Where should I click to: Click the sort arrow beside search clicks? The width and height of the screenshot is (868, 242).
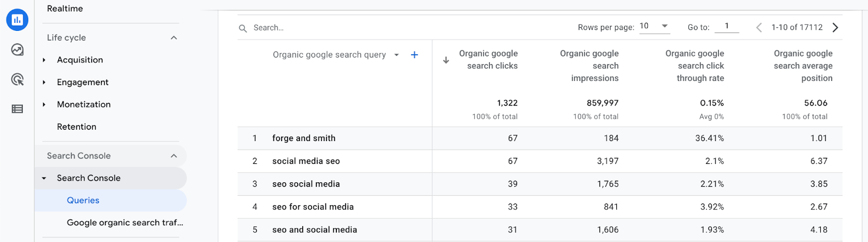tap(446, 60)
